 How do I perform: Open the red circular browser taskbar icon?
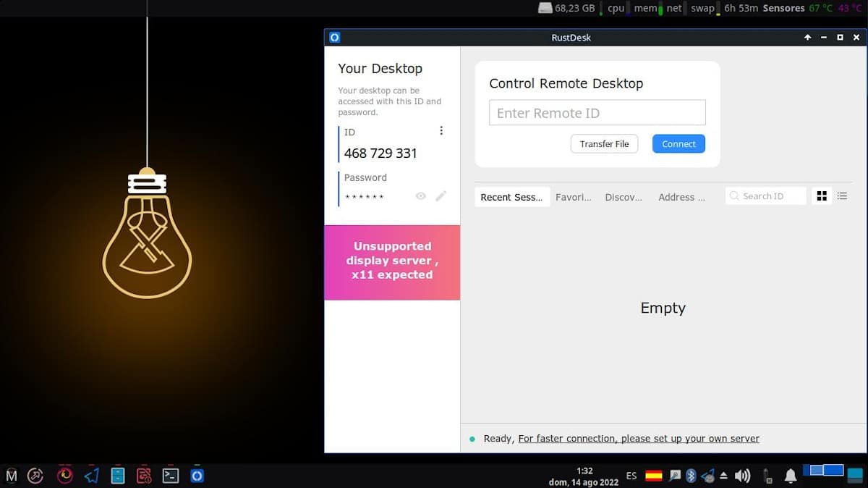65,476
